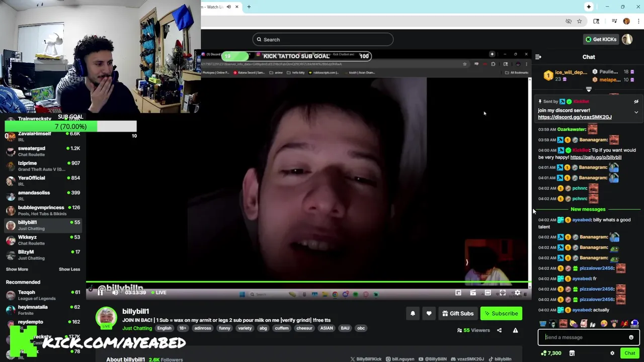Open YeraOfficial channel in sidebar
The image size is (644, 362).
coord(43,180)
